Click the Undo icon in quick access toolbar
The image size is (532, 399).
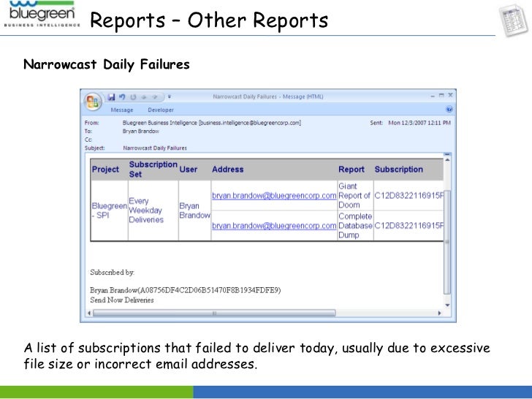click(122, 97)
